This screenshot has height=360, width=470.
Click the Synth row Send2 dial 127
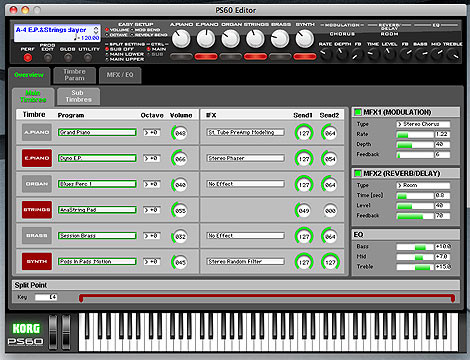point(330,262)
